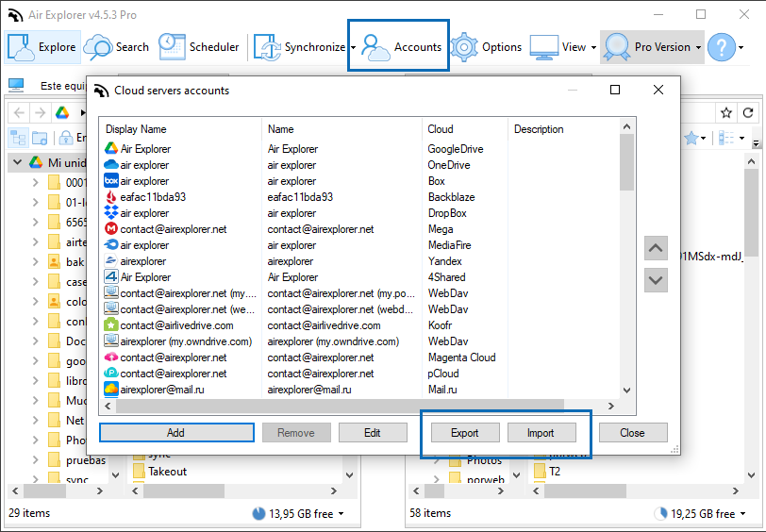
Task: Click the refresh icon in right pane
Action: [x=748, y=113]
